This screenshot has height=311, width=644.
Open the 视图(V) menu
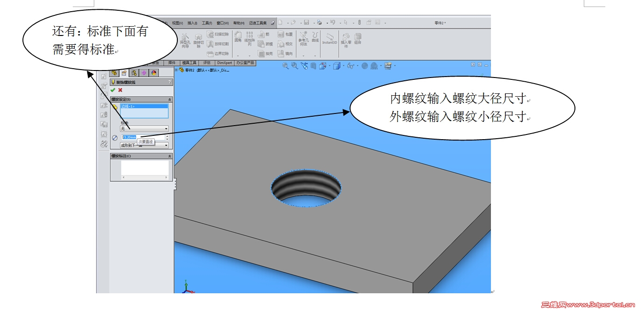point(177,23)
